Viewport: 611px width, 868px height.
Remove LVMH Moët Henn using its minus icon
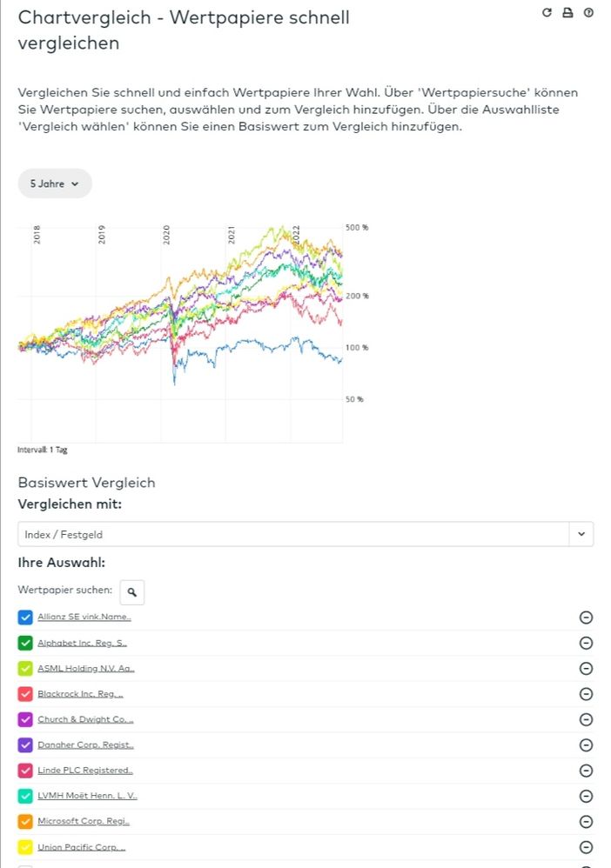(x=586, y=796)
